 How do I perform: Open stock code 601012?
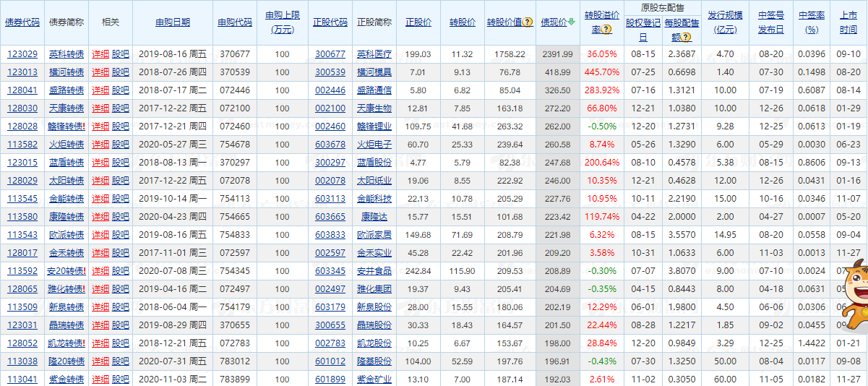pos(330,361)
